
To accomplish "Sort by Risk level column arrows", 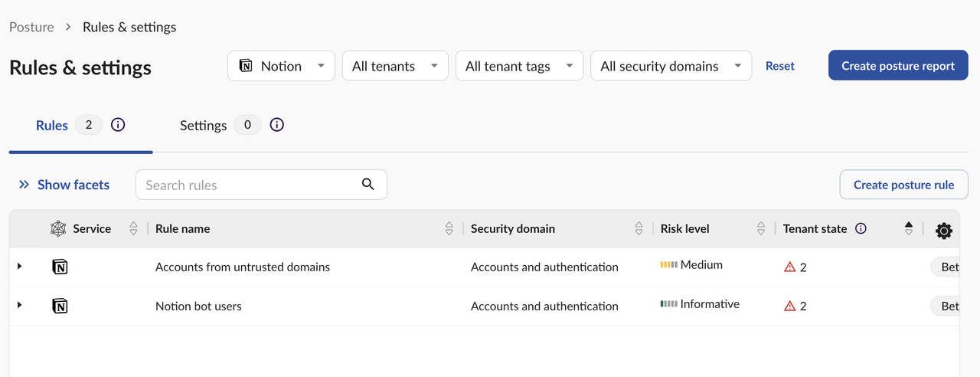I will pos(761,228).
